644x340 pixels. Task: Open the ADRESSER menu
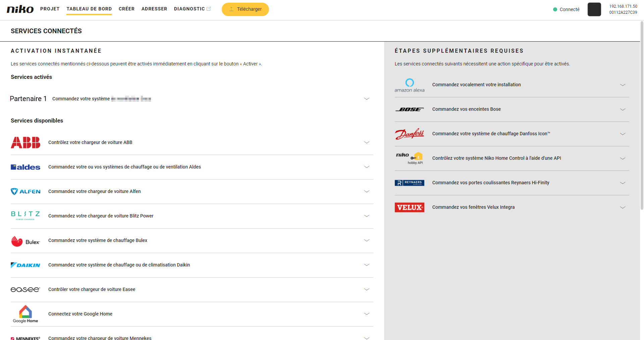click(154, 9)
